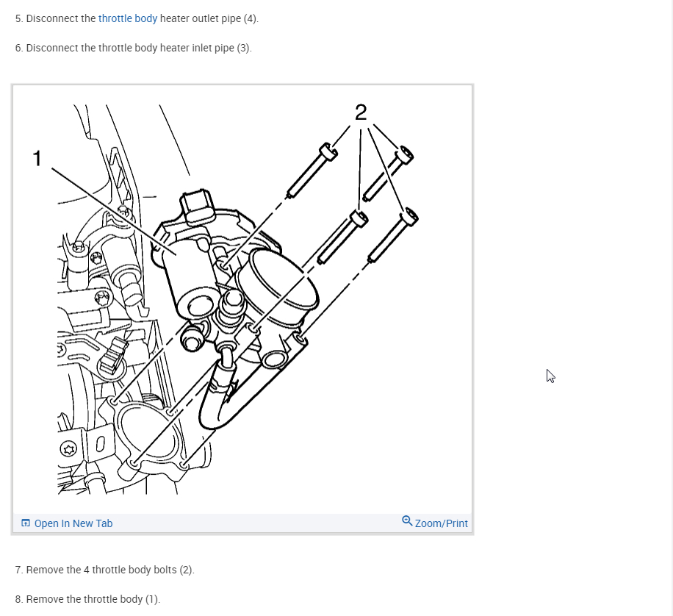Click the Open In New Tab link
This screenshot has height=616, width=673.
point(73,523)
